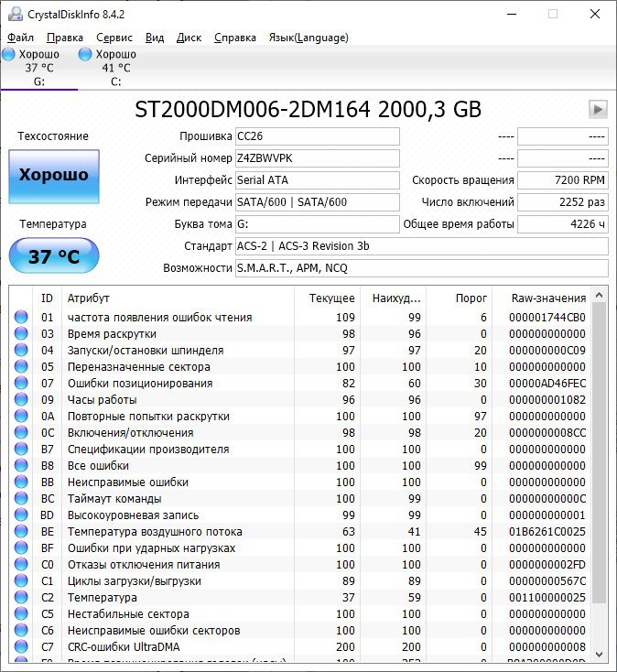Image resolution: width=617 pixels, height=672 pixels.
Task: Click status orb for attribute 09 row
Action: 21,399
